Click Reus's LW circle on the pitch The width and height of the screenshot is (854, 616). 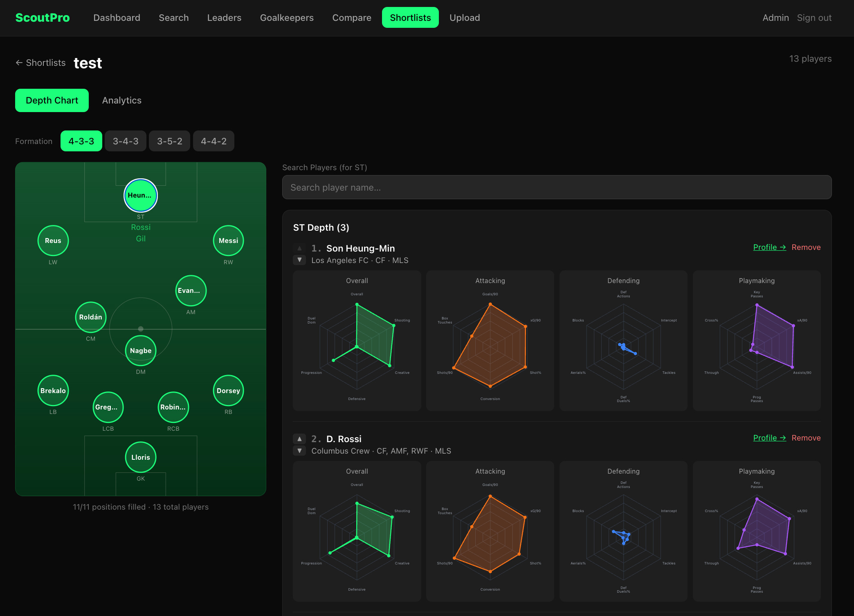(x=53, y=241)
